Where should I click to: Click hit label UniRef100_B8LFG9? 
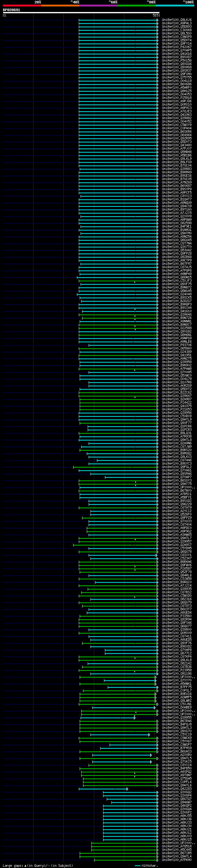click(x=177, y=162)
